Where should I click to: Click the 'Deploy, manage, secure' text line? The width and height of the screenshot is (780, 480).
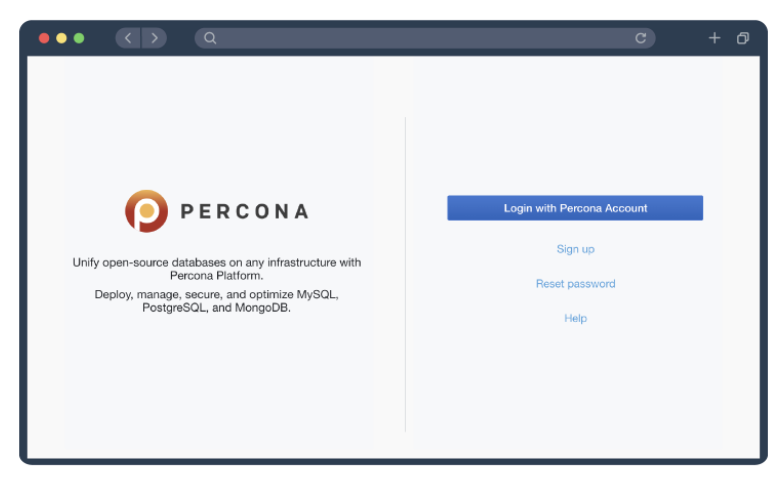coord(216,294)
